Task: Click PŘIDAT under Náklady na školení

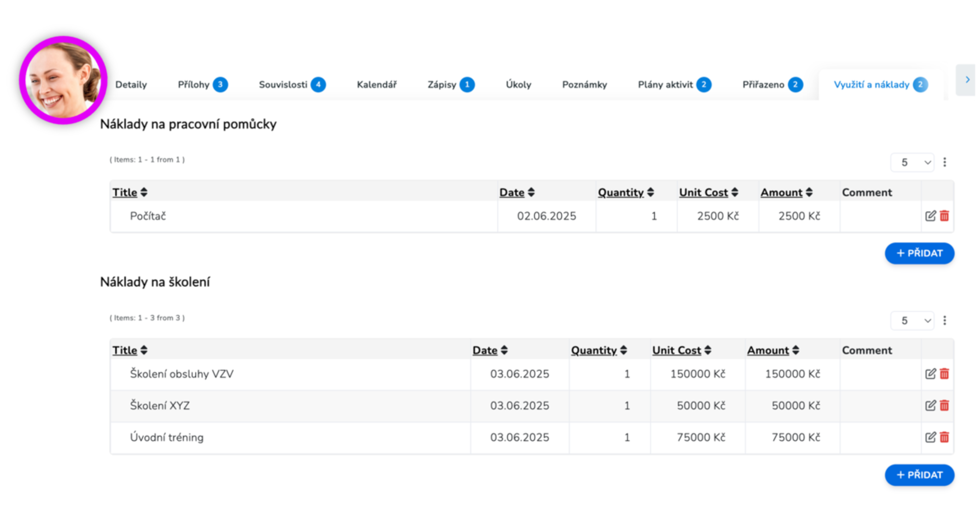Action: coord(919,475)
